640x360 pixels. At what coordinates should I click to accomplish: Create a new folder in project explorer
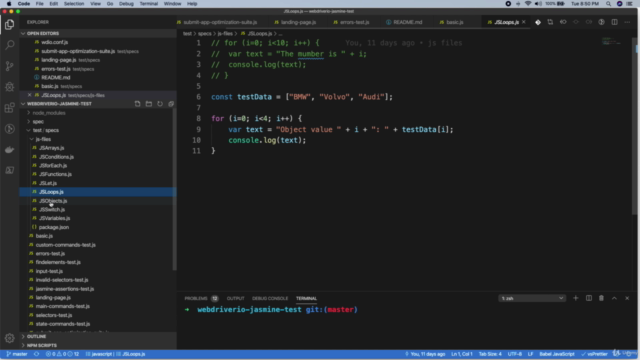coord(149,104)
